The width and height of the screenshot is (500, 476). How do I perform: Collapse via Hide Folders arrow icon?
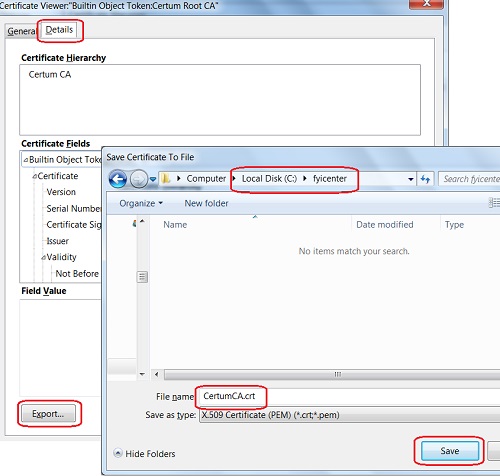[118, 453]
